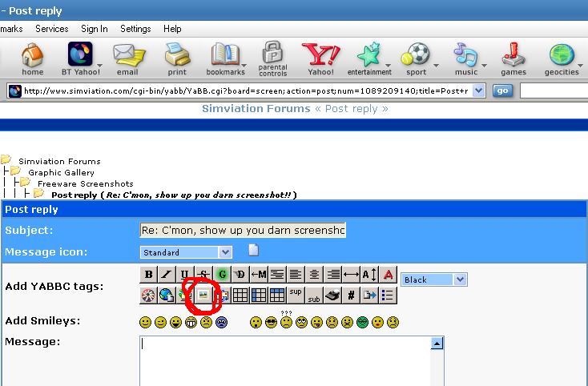Open parental controls toolbar button
Viewport: 588px width, 386px height.
pos(272,58)
